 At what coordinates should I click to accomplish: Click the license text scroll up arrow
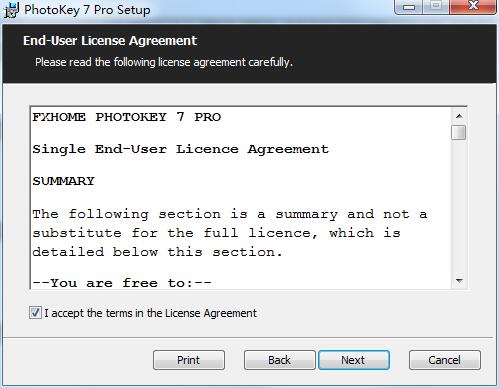click(x=459, y=116)
